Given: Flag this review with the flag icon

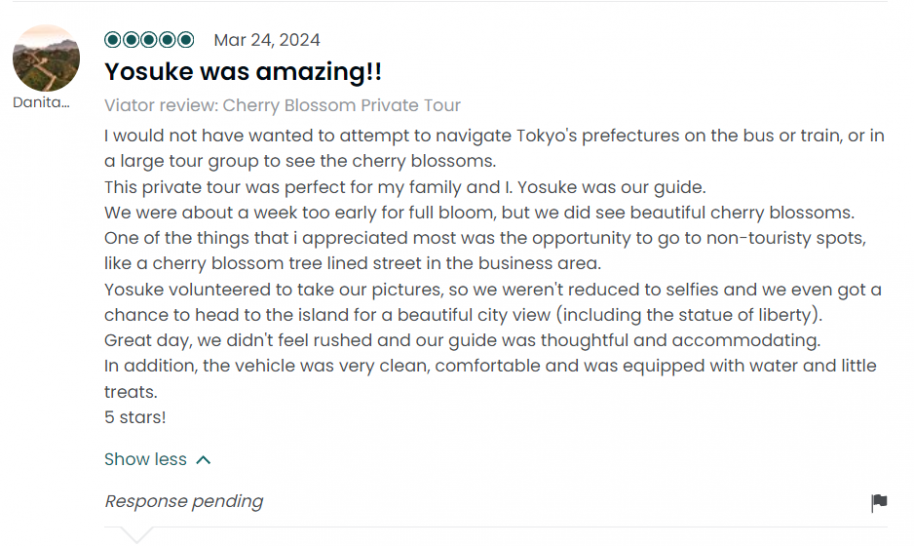Looking at the screenshot, I should tap(879, 502).
